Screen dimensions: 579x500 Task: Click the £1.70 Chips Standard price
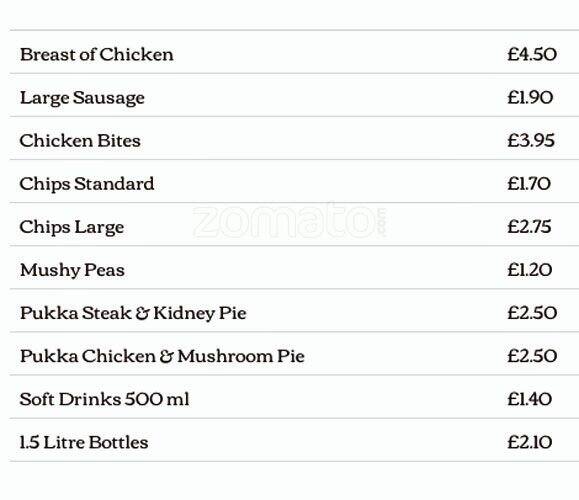(x=529, y=184)
